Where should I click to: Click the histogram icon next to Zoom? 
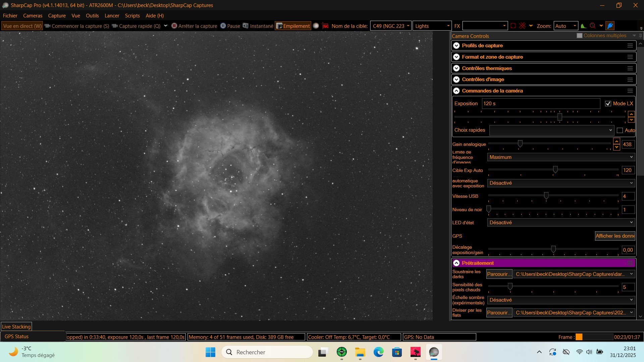click(x=583, y=26)
